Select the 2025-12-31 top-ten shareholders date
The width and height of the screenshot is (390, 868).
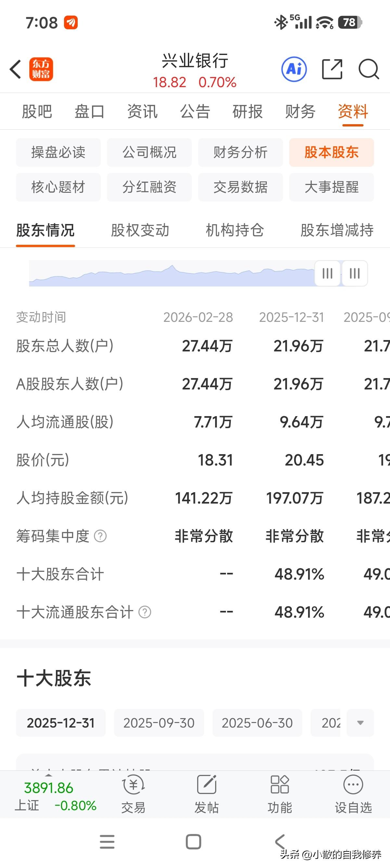coord(61,723)
